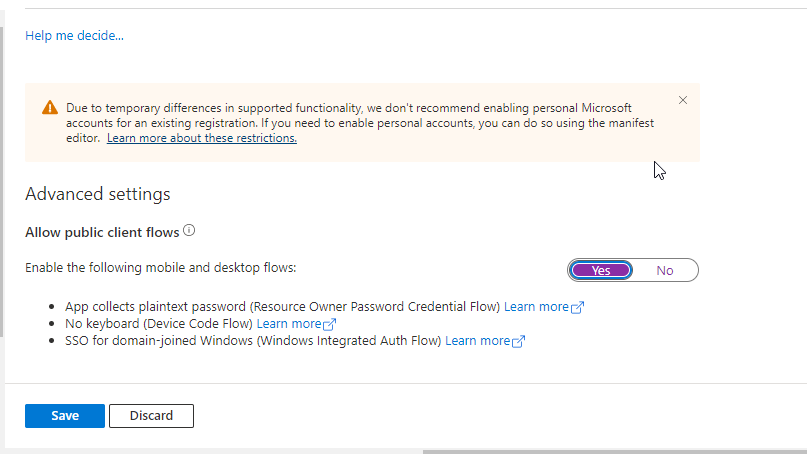Click the warning triangle icon in the banner

tap(49, 108)
